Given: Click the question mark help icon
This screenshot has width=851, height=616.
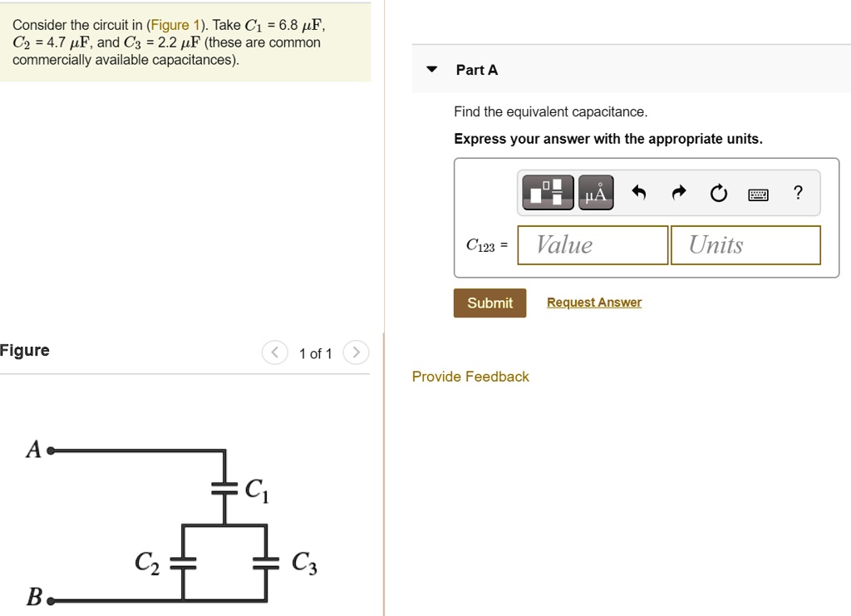Looking at the screenshot, I should (797, 192).
